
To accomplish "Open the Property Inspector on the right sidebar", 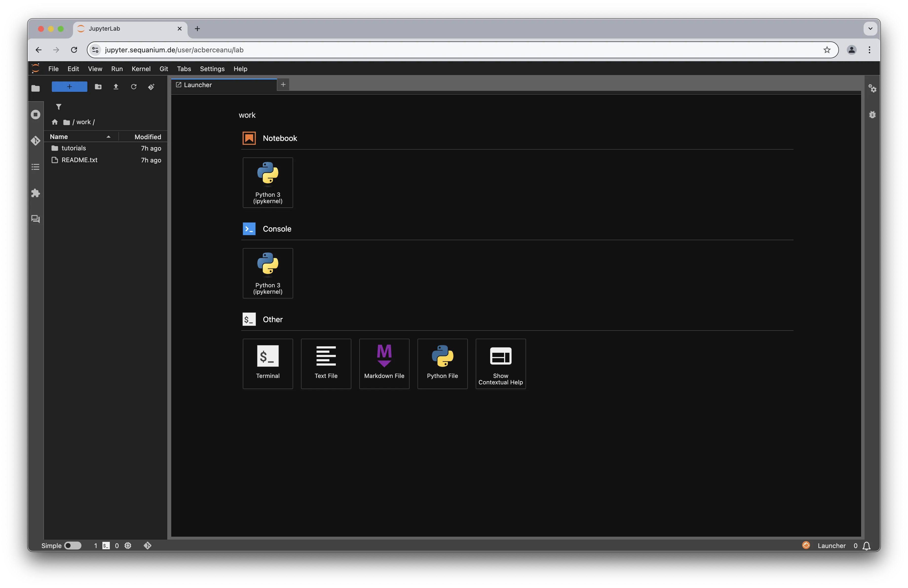I will point(872,89).
